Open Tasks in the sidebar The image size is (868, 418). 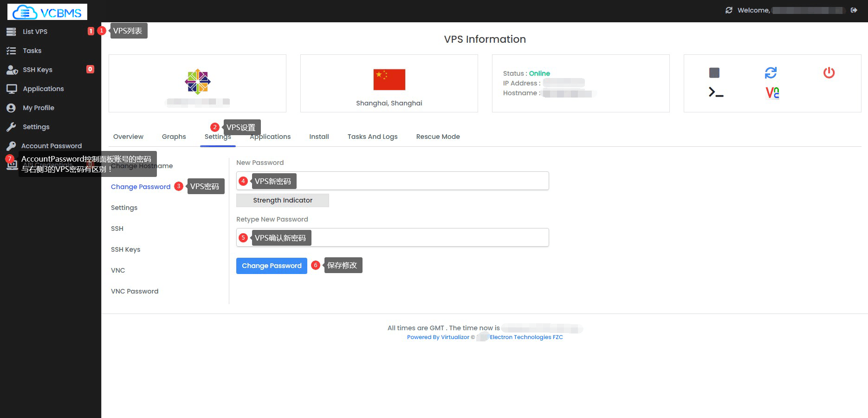[32, 51]
